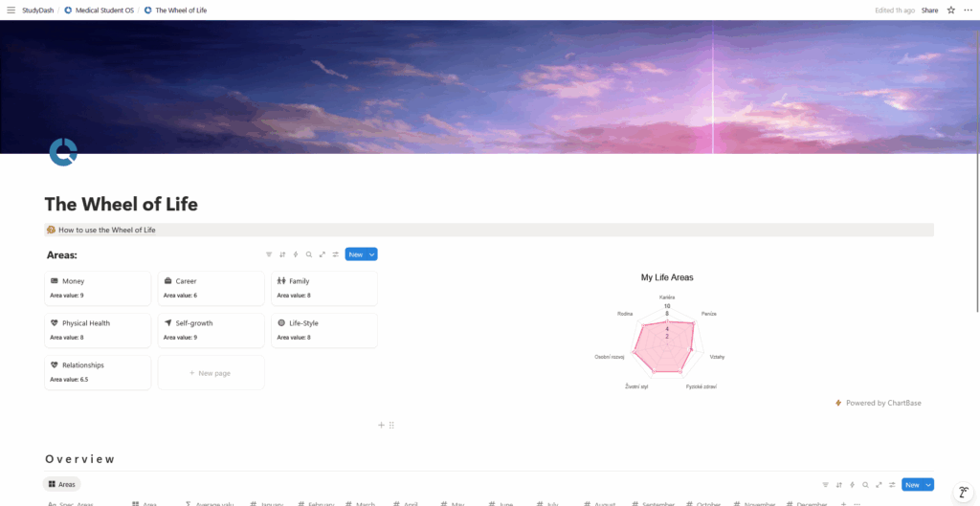Click the filter icon in Areas toolbar
This screenshot has width=980, height=506.
click(269, 254)
